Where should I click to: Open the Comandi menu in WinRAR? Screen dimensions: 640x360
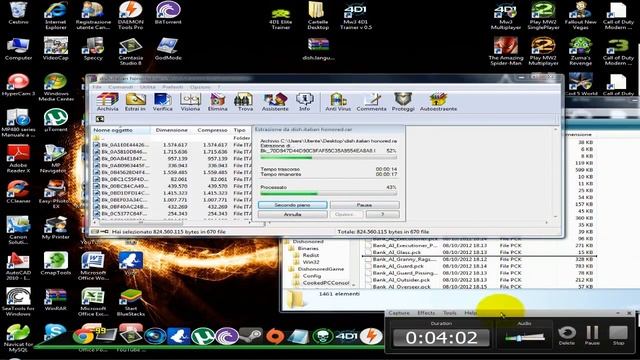(120, 87)
